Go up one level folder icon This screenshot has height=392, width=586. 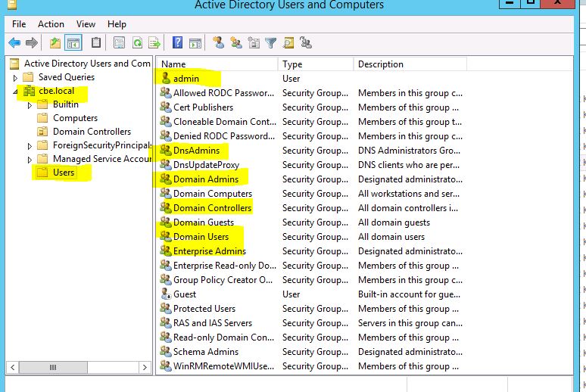(55, 43)
